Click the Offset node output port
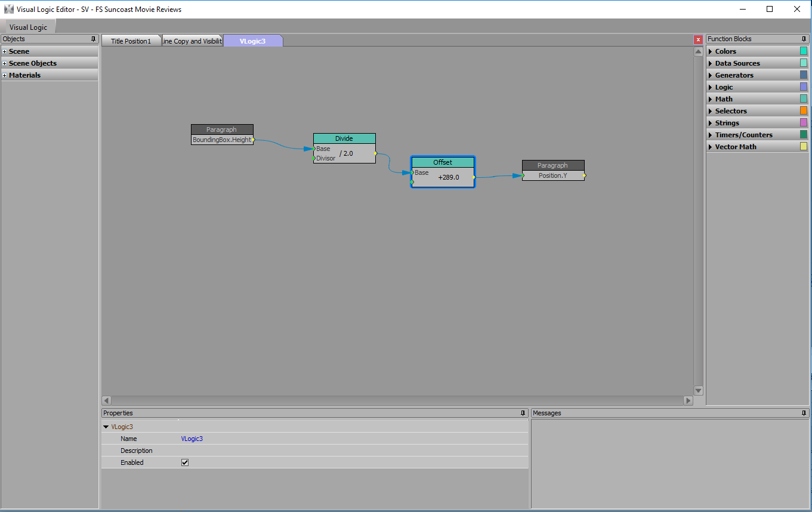 pyautogui.click(x=474, y=177)
